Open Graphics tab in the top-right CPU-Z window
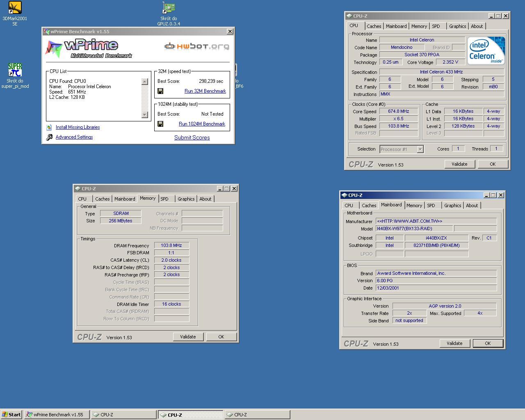This screenshot has width=525, height=420. click(x=457, y=26)
